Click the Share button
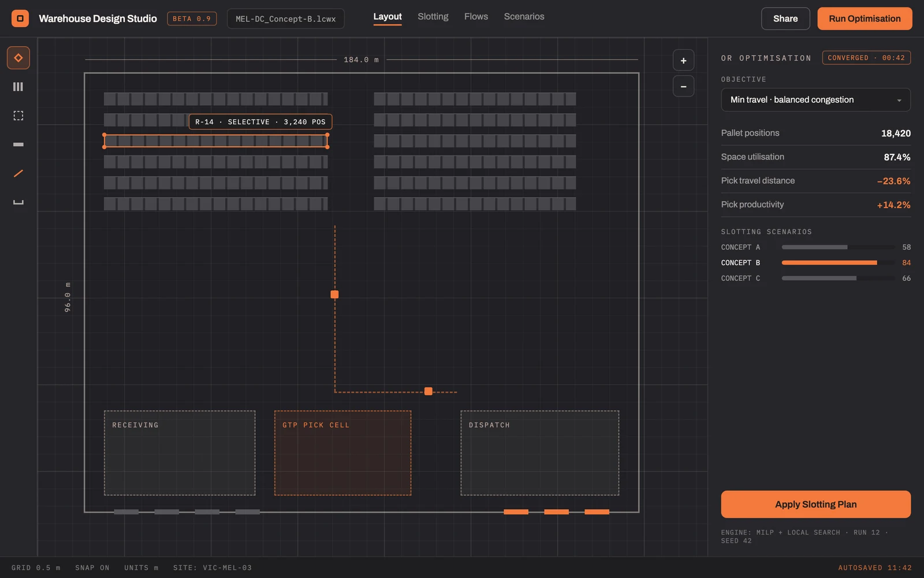This screenshot has height=578, width=924. (x=785, y=18)
